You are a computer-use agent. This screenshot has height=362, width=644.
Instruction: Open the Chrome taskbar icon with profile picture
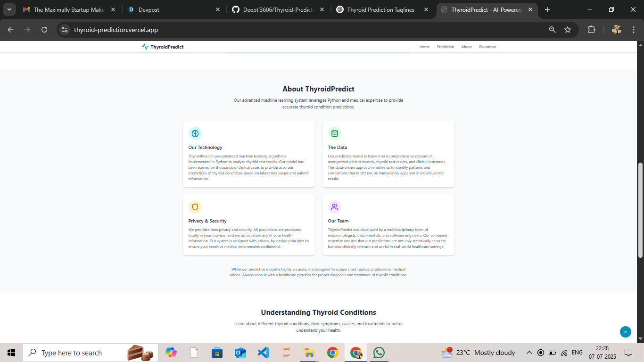pos(356,353)
